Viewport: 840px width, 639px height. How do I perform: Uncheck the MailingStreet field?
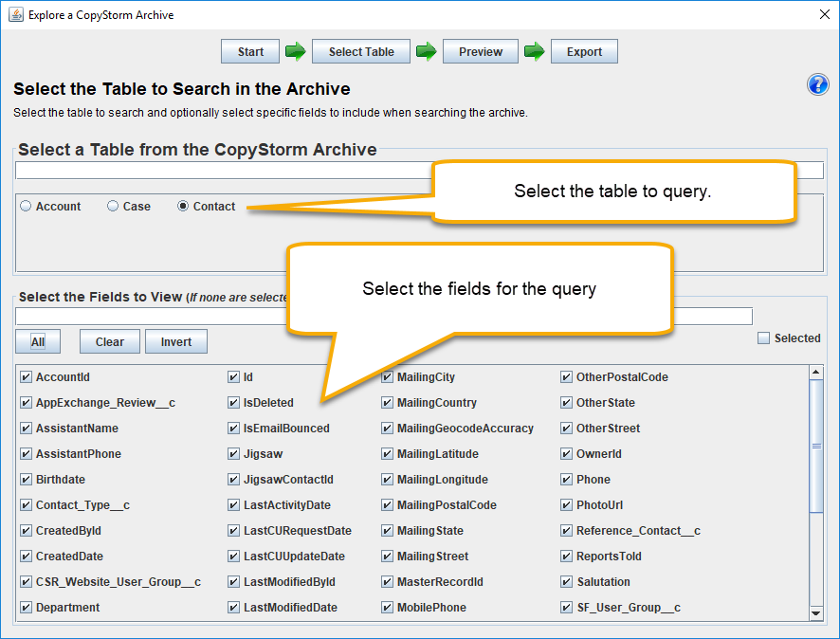(388, 557)
